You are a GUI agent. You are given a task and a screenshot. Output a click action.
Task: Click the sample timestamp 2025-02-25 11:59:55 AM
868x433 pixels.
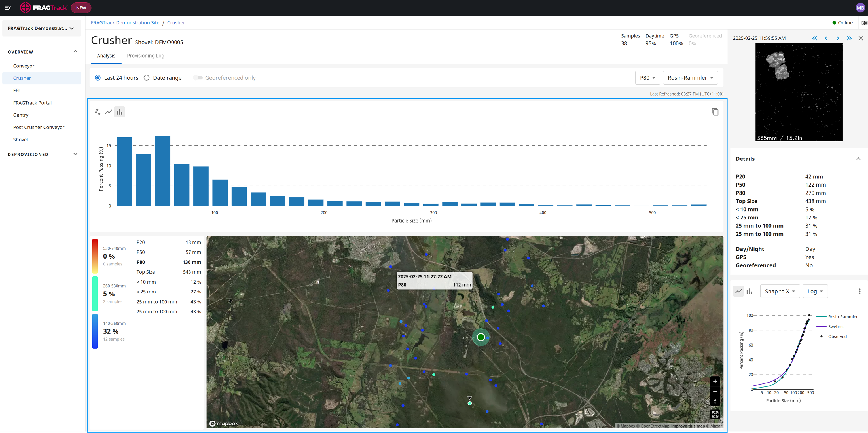point(759,38)
